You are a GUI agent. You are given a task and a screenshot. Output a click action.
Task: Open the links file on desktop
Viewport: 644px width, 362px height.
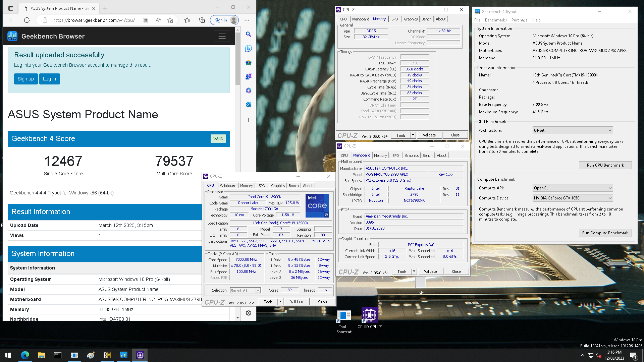420,286
